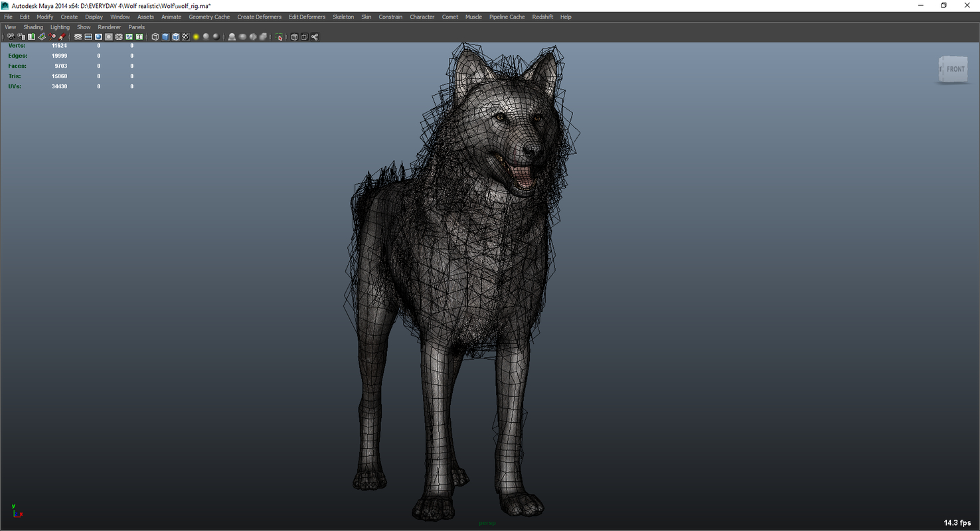
Task: Enable the Textured display icon
Action: (187, 37)
